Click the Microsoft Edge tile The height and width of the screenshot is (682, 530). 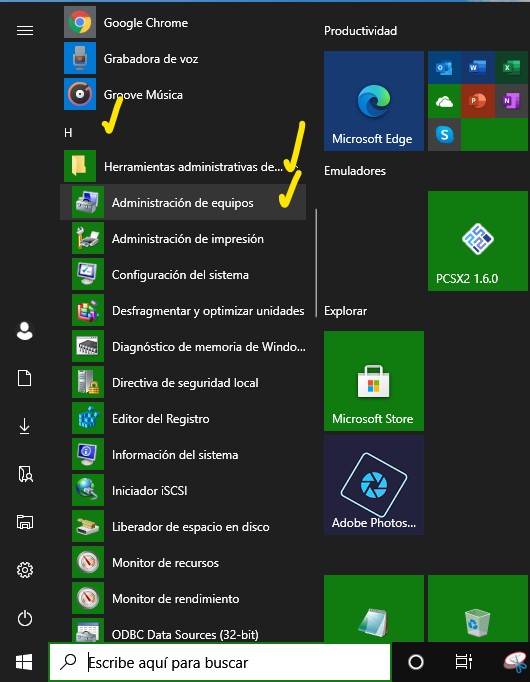coord(373,101)
